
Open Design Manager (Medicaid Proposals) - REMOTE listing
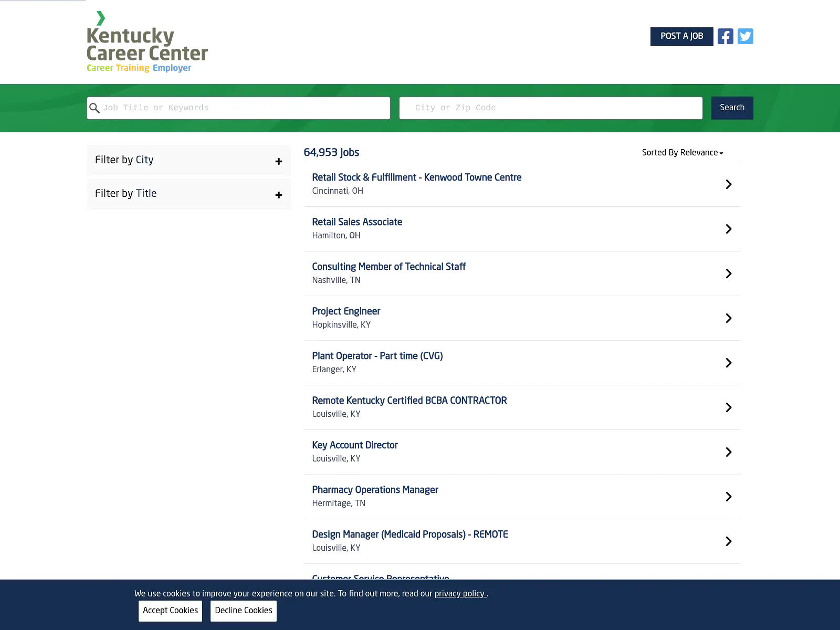point(410,534)
